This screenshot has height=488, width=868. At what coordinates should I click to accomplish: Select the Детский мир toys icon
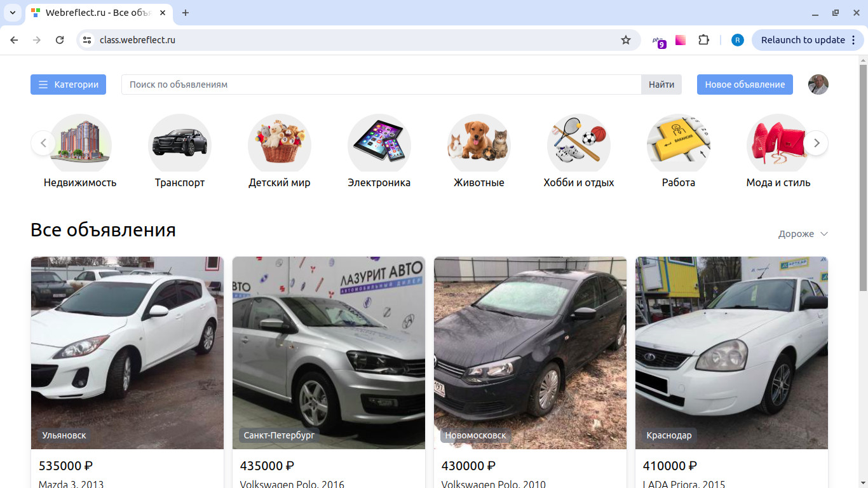coord(280,143)
